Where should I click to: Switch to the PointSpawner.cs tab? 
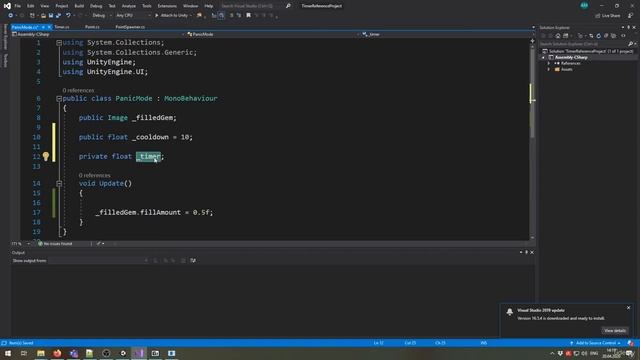point(130,27)
